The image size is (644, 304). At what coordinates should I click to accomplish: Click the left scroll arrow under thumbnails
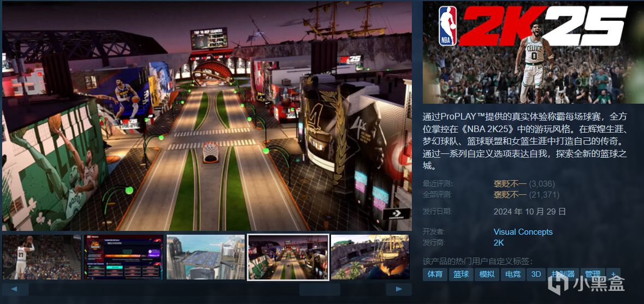point(15,289)
